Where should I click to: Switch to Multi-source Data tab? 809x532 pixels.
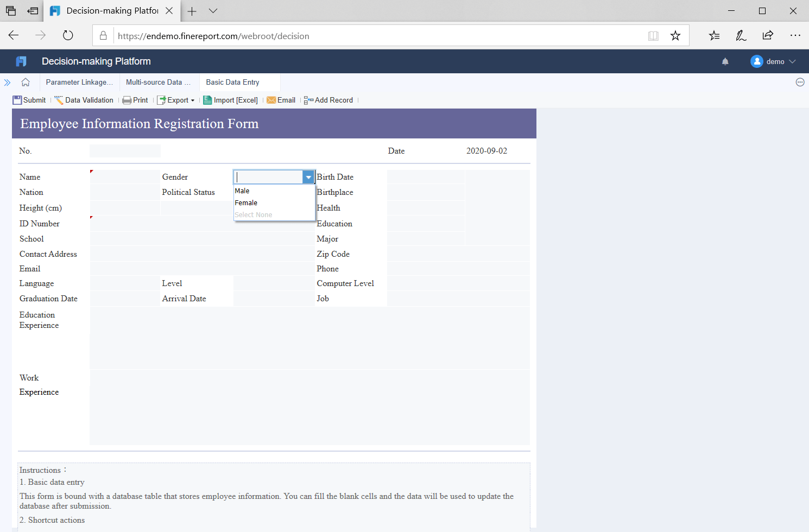[x=159, y=83]
